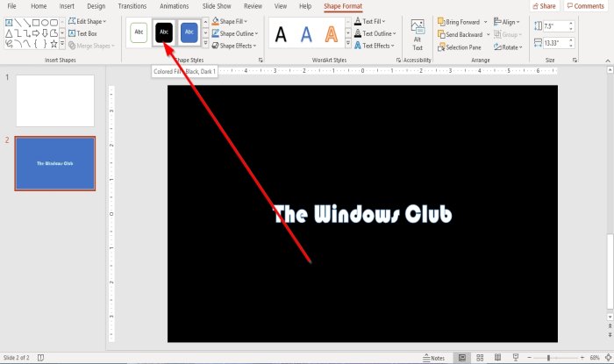Select the five-point star shape

pyautogui.click(x=54, y=44)
